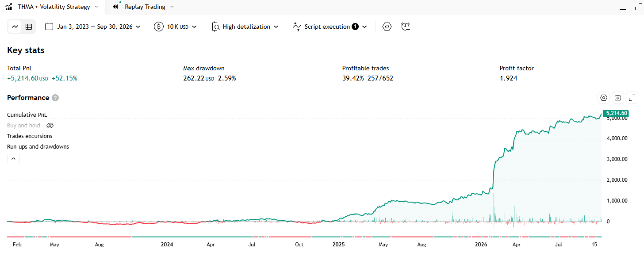The width and height of the screenshot is (644, 272).
Task: Expand the chevron next to Replay Trading
Action: point(172,7)
